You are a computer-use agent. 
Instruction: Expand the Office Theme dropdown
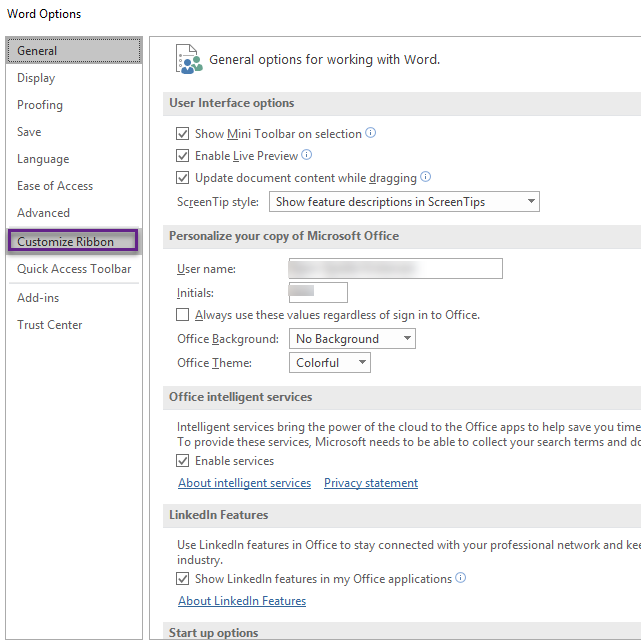pyautogui.click(x=330, y=363)
